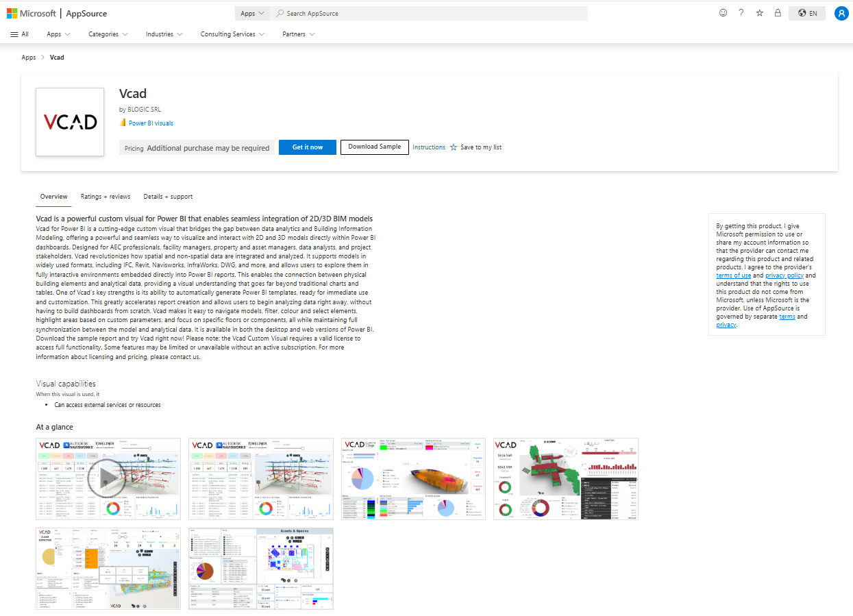The image size is (853, 616).
Task: Switch to Details + support tab
Action: coord(168,197)
